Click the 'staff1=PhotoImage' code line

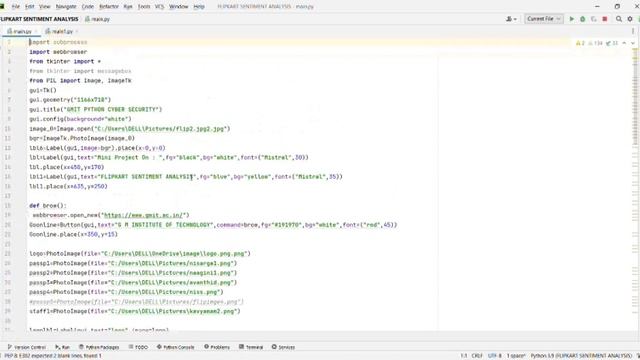[135, 311]
